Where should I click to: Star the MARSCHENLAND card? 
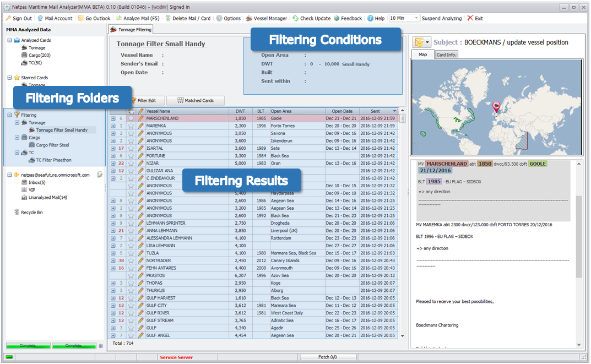tap(131, 118)
